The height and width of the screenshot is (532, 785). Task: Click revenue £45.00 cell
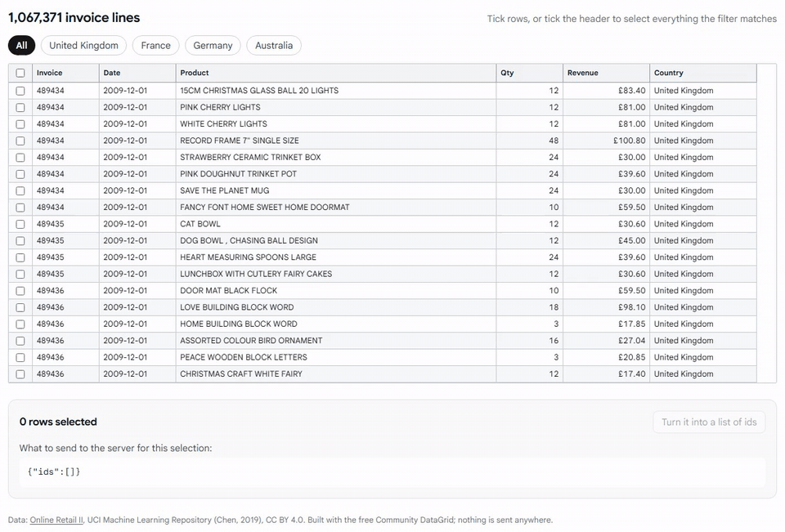click(606, 241)
